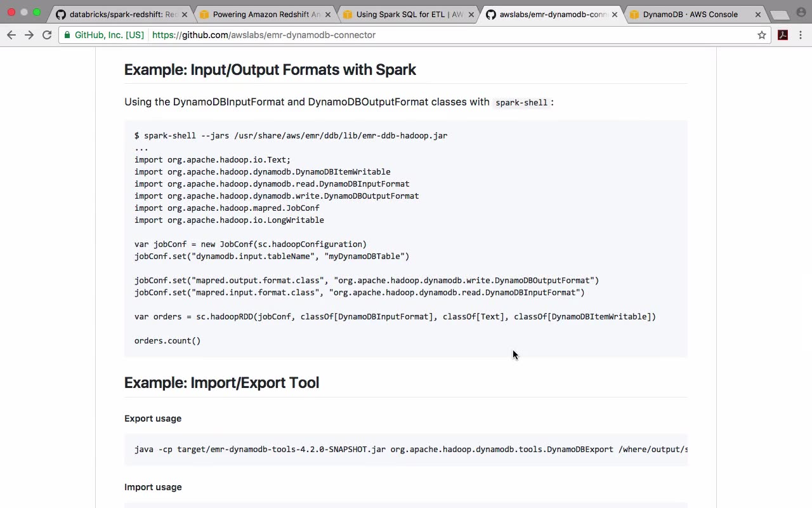
Task: Click the mapred.JobConf import line
Action: click(x=227, y=208)
